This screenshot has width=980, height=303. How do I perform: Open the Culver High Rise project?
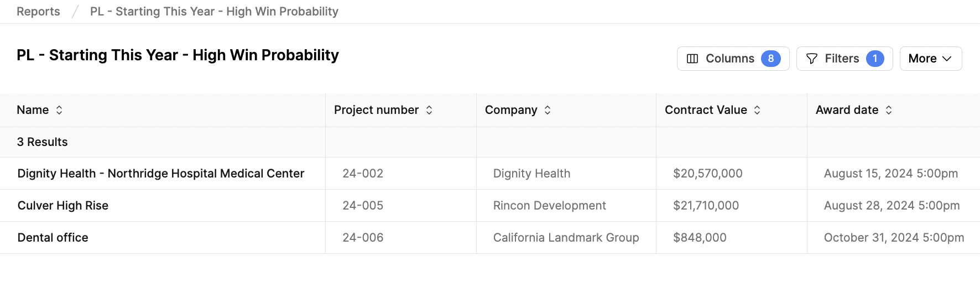63,206
